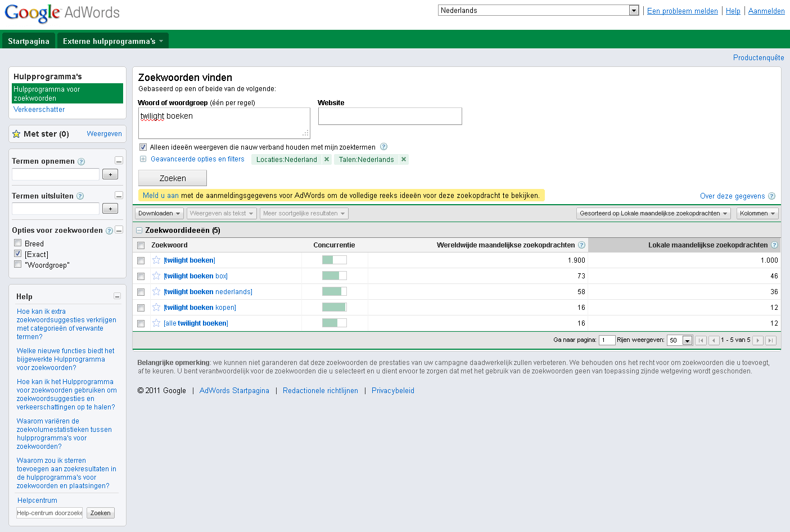Image resolution: width=790 pixels, height=532 pixels.
Task: Collapse the Help panel
Action: (x=117, y=296)
